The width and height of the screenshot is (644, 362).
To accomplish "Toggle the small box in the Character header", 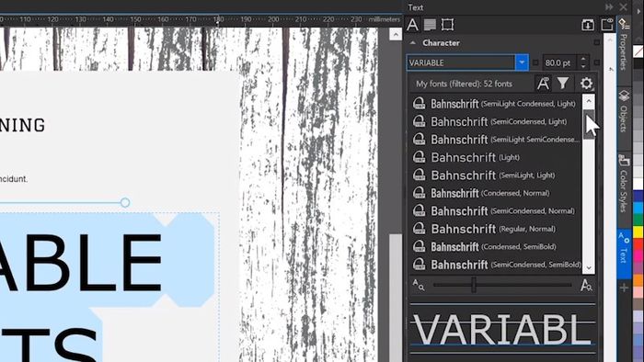I will point(597,42).
